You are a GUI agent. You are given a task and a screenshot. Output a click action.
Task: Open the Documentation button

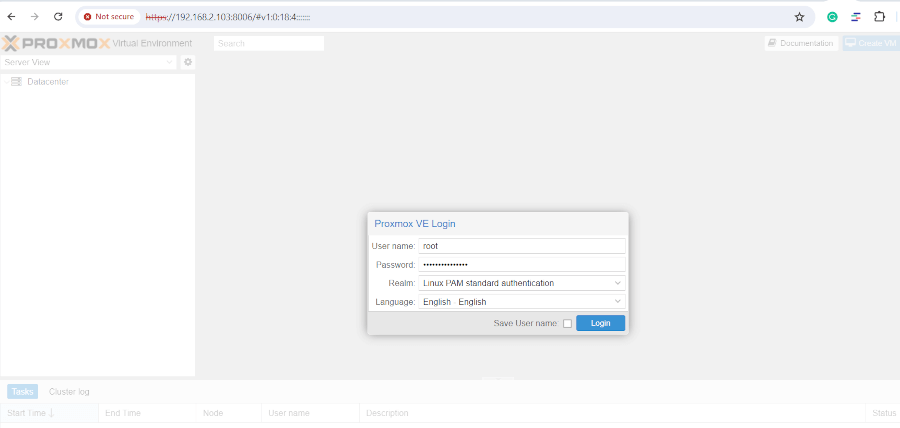click(801, 43)
